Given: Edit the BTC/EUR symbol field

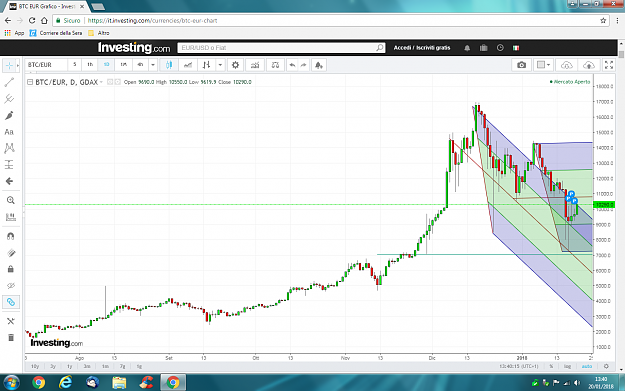Looking at the screenshot, I should (x=45, y=65).
